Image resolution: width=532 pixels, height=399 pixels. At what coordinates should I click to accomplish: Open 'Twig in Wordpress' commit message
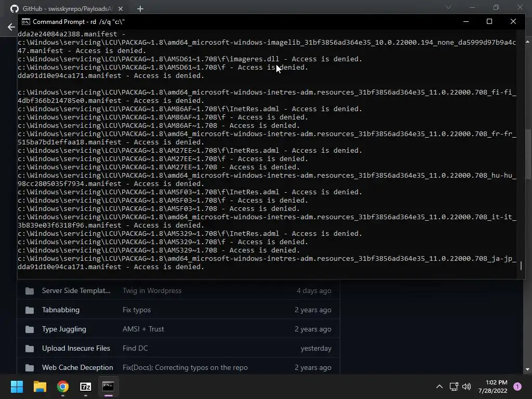point(152,291)
